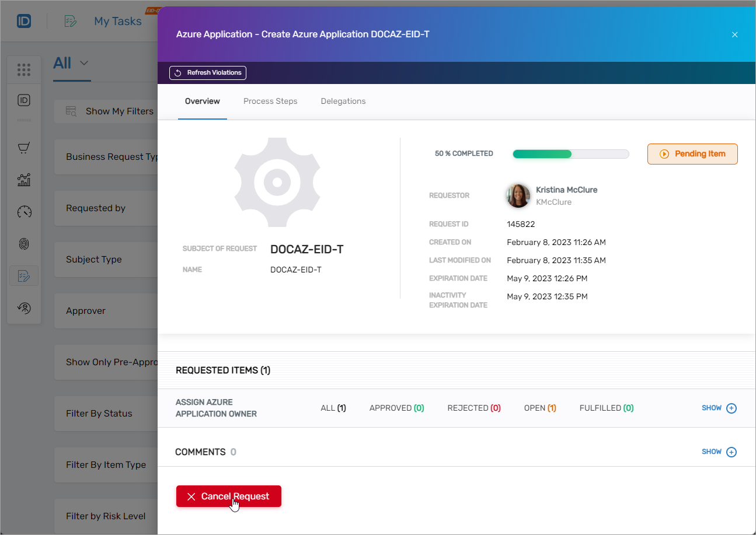Image resolution: width=756 pixels, height=535 pixels.
Task: Select the fingerprint sidebar icon
Action: click(24, 244)
